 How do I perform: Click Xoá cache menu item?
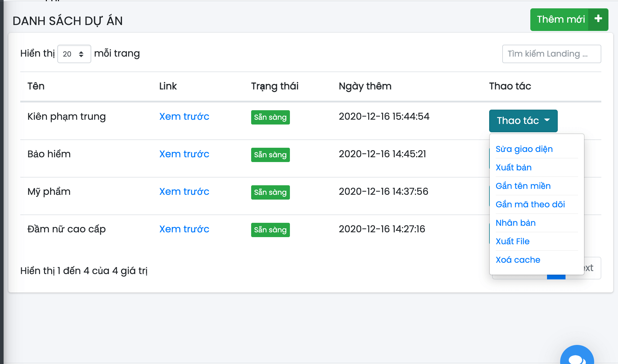(x=518, y=260)
